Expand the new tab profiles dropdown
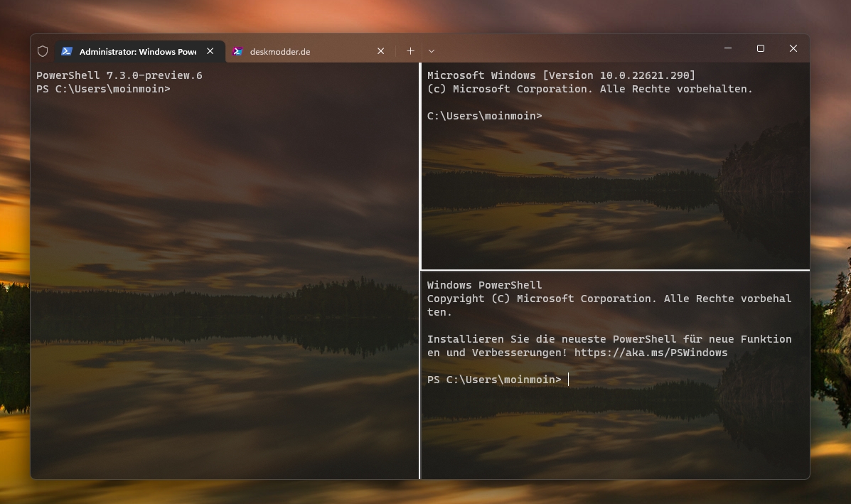Screen dimensions: 851x504 (x=432, y=51)
